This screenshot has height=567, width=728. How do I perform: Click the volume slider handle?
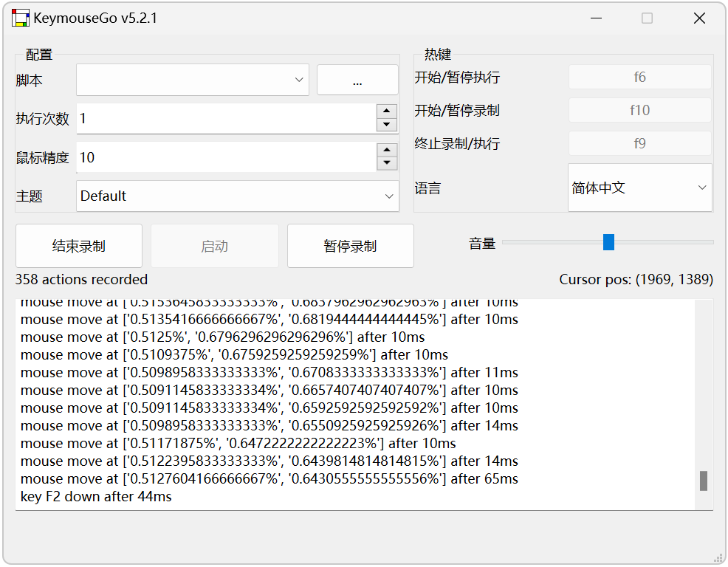click(608, 242)
